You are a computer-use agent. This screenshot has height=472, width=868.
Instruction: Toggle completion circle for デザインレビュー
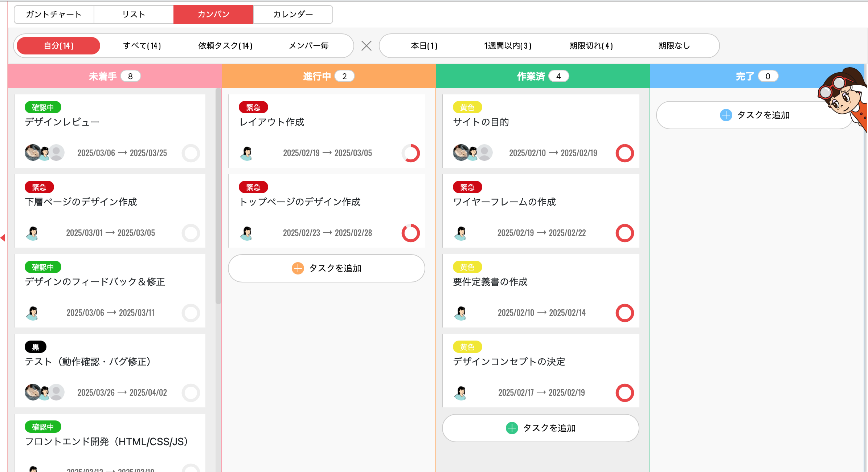(191, 153)
